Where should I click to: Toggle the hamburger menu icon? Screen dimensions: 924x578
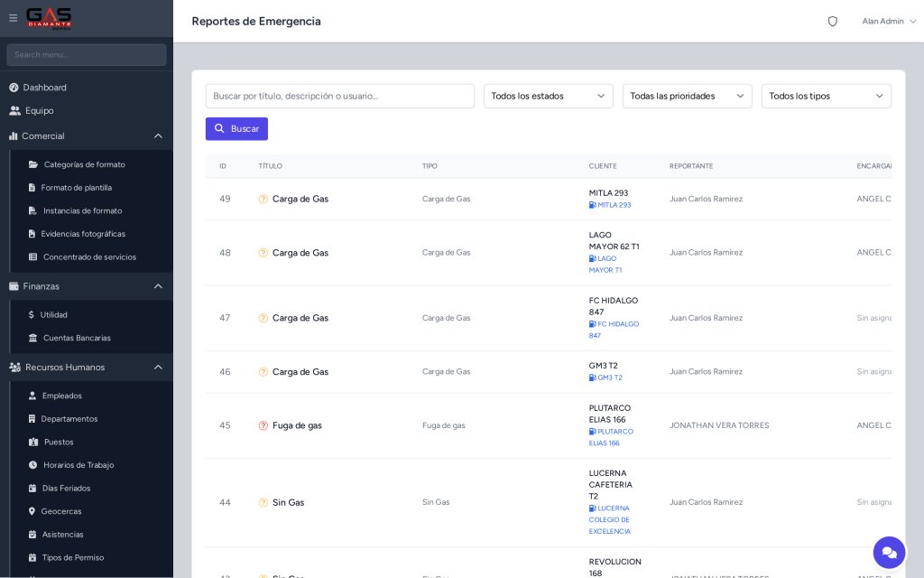click(x=13, y=18)
